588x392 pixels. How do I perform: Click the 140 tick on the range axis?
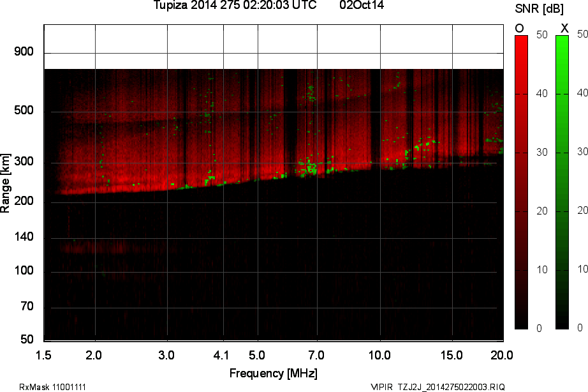(24, 237)
